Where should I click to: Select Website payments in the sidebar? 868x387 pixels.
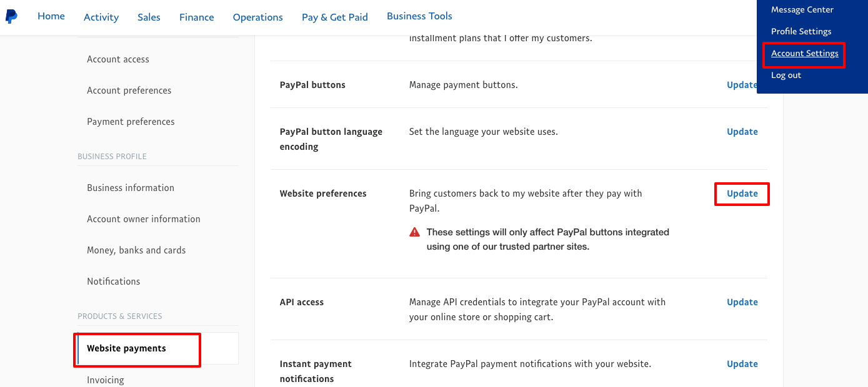pyautogui.click(x=126, y=348)
